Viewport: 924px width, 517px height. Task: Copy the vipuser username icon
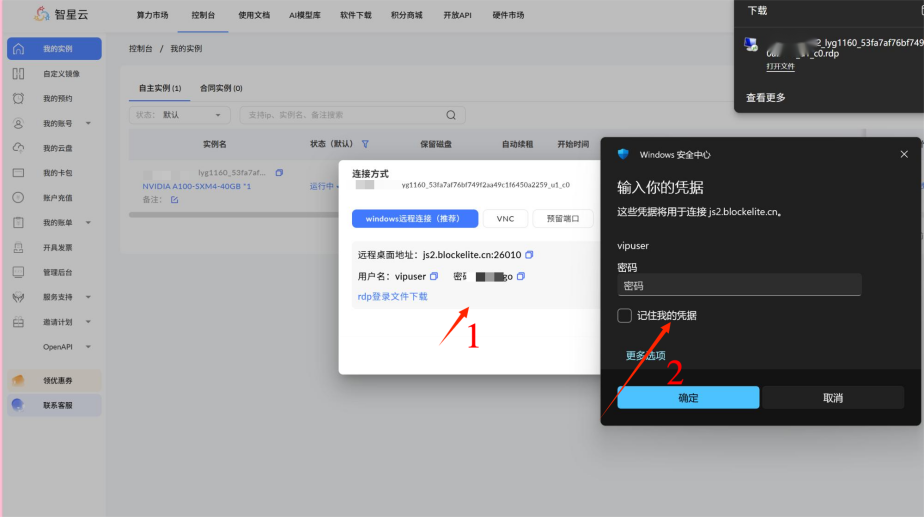434,276
